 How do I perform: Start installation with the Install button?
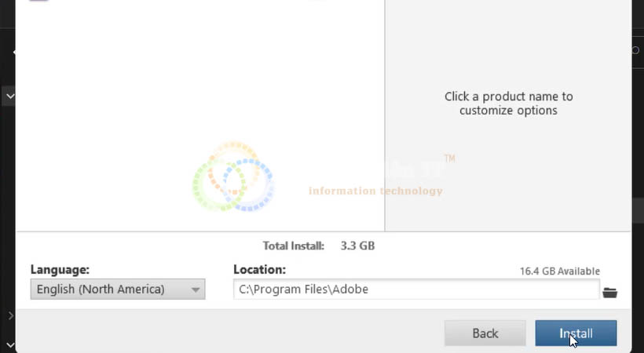(x=576, y=333)
